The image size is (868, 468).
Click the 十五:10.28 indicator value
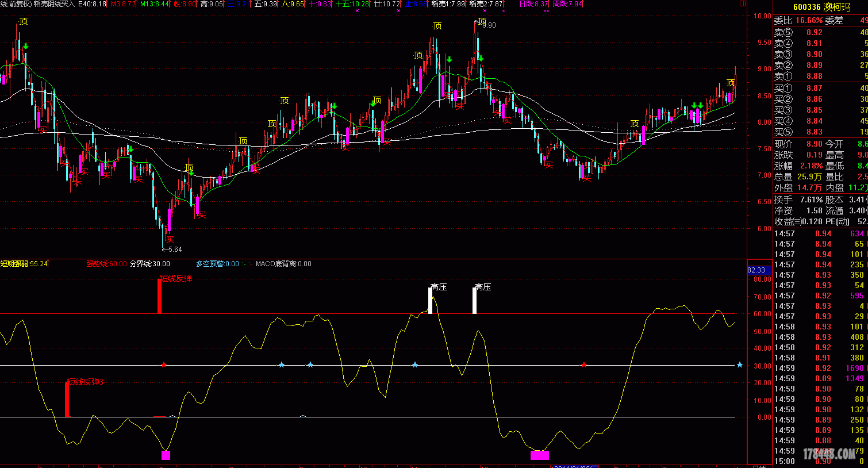click(353, 4)
